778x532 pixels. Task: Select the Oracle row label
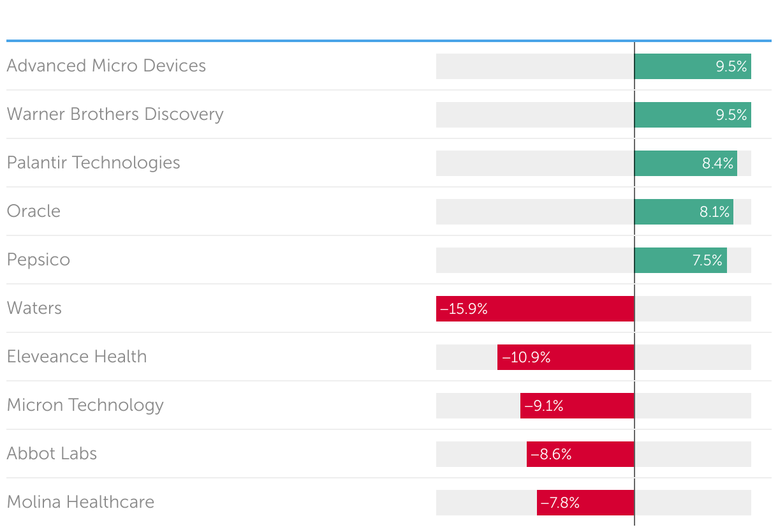point(34,211)
